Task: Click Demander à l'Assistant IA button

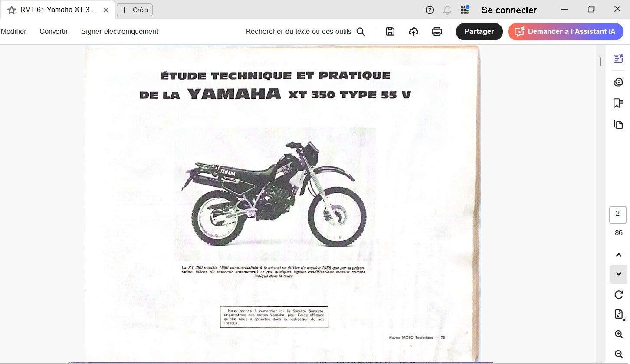Action: pyautogui.click(x=566, y=31)
